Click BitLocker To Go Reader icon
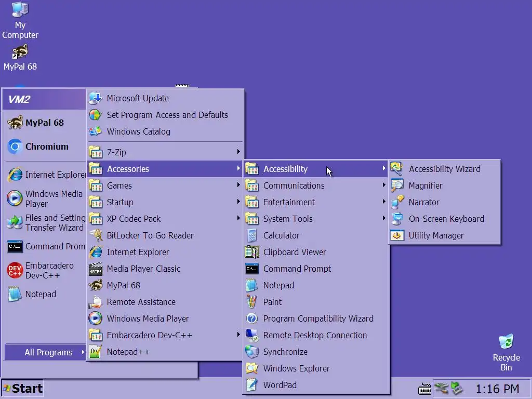Image resolution: width=532 pixels, height=399 pixels. (x=96, y=235)
